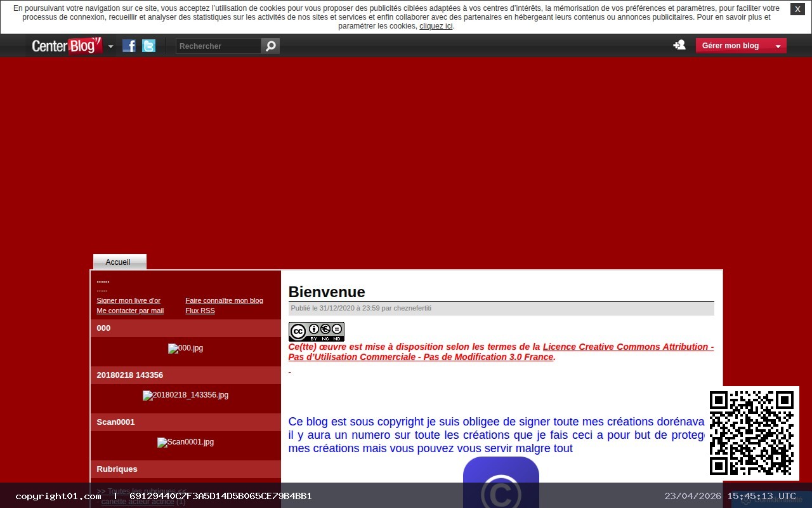Follow the Licence Creative Commons Attribution link

click(628, 347)
